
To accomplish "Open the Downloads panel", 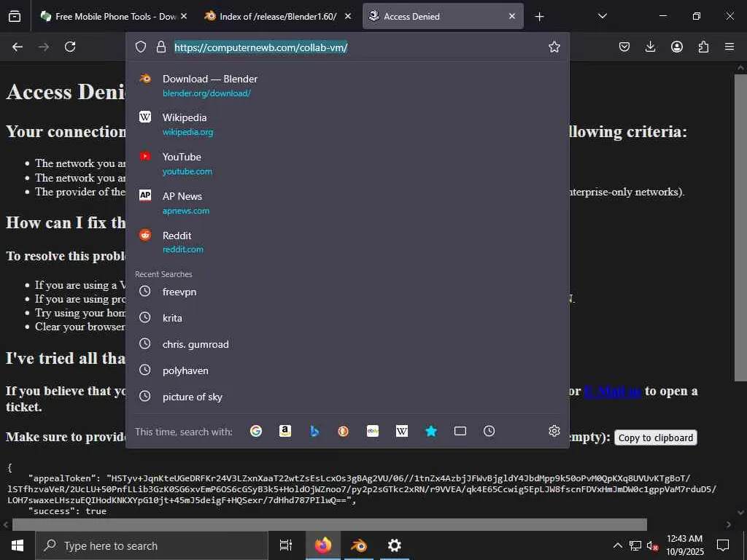I will (x=650, y=47).
